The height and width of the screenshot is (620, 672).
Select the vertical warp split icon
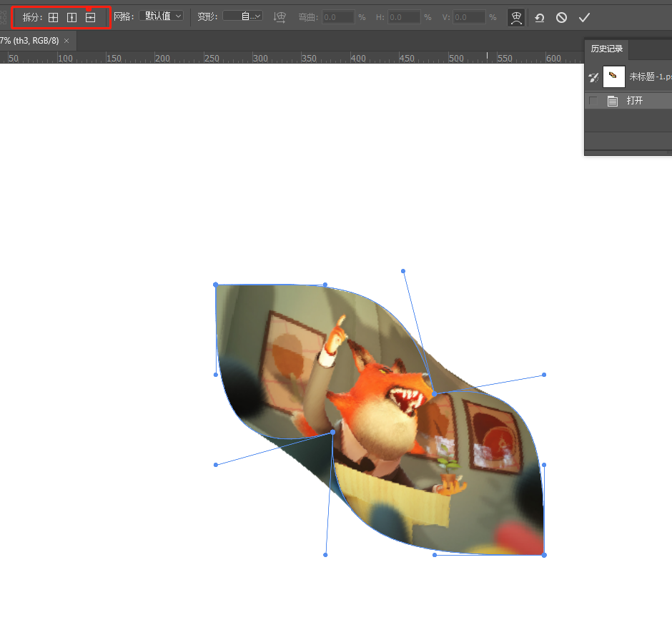[71, 18]
